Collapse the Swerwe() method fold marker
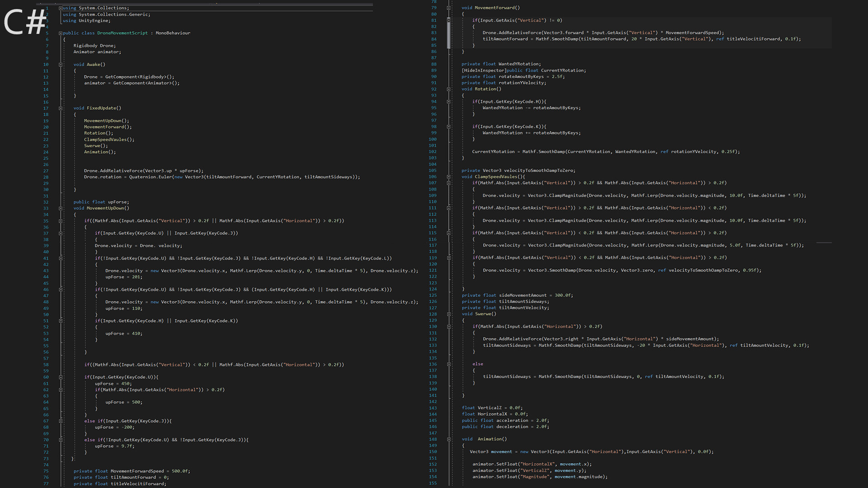Screen dimensions: 868x488 pyautogui.click(x=448, y=314)
